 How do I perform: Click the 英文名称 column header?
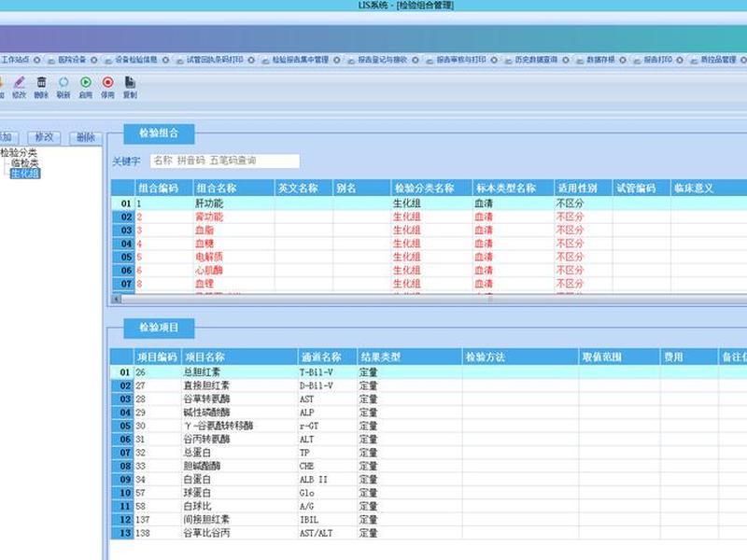click(x=303, y=189)
